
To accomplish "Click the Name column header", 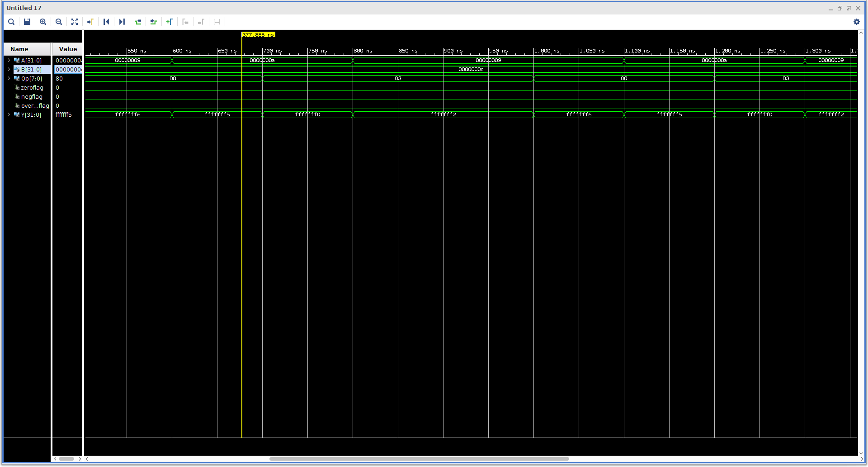I will coord(19,49).
